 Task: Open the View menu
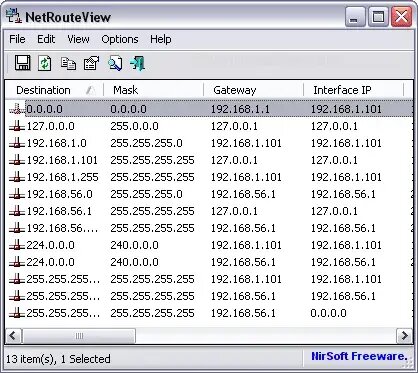[x=78, y=39]
